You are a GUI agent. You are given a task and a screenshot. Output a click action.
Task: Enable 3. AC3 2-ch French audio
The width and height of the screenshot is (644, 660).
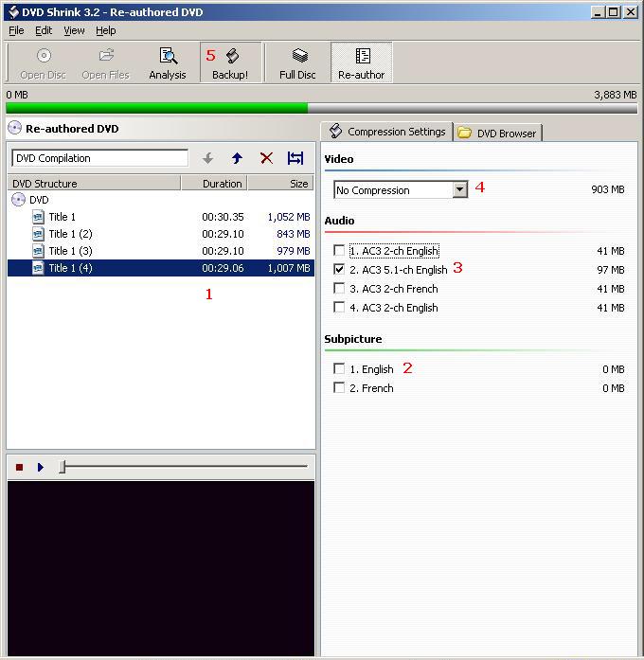tap(339, 288)
